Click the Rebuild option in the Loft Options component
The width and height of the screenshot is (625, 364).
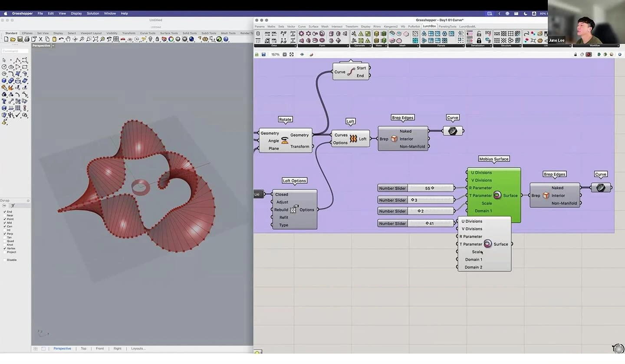coord(281,210)
